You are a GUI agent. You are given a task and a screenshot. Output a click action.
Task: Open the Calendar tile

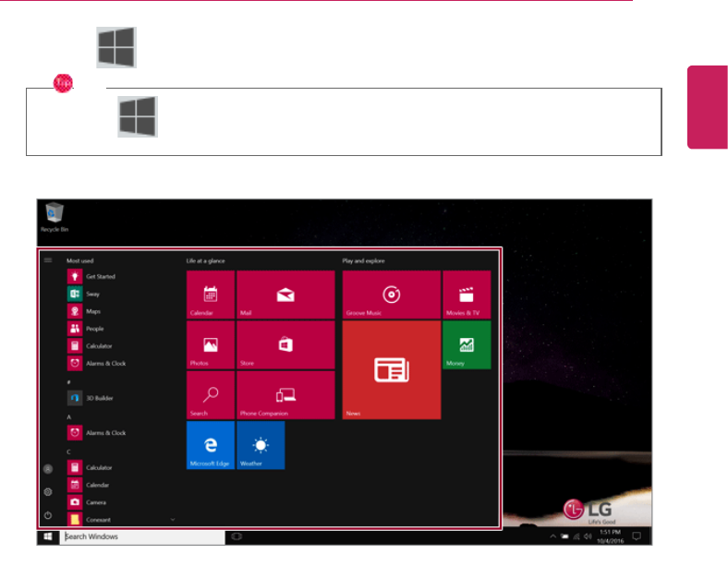click(x=211, y=295)
